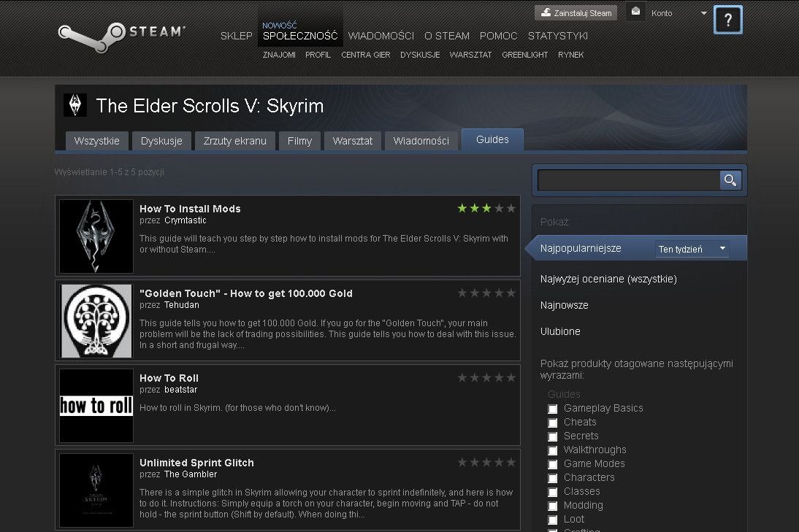799x532 pixels.
Task: Switch to the Wiadomości hub tab
Action: 421,141
